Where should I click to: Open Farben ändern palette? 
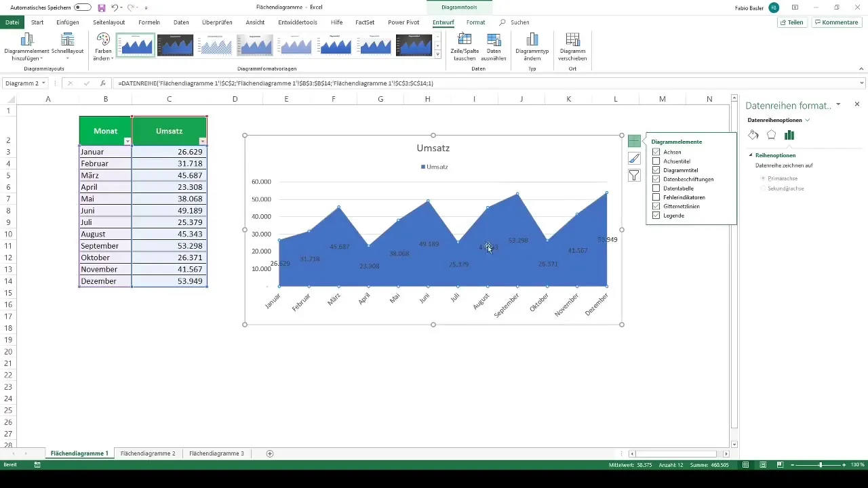(103, 46)
